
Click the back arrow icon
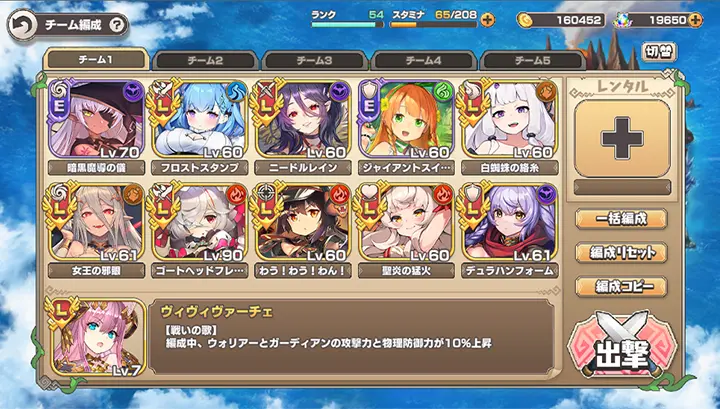(x=22, y=25)
